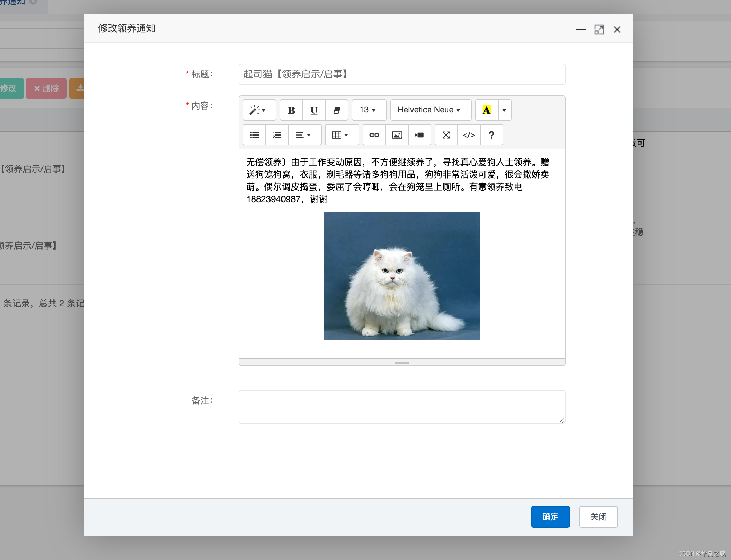Insert a hyperlink in the content
The image size is (731, 560).
click(374, 135)
